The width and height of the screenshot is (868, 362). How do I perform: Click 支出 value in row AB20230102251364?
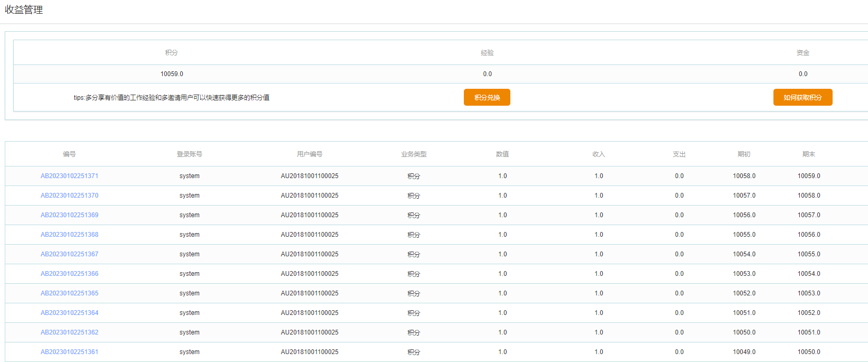[x=679, y=313]
